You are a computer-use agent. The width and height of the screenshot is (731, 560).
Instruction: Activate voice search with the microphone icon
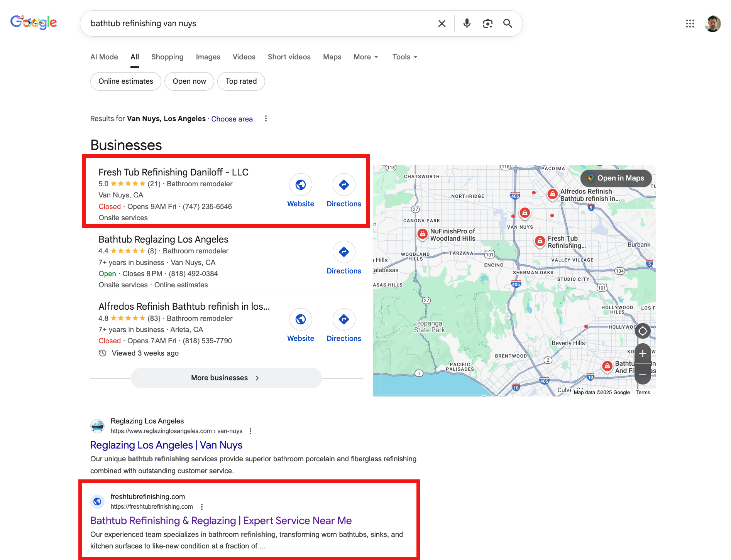466,23
